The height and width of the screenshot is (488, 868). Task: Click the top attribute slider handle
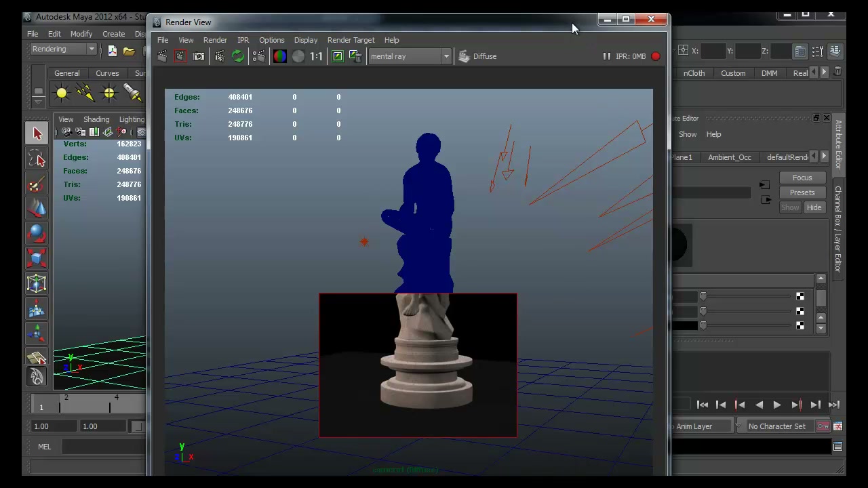703,296
